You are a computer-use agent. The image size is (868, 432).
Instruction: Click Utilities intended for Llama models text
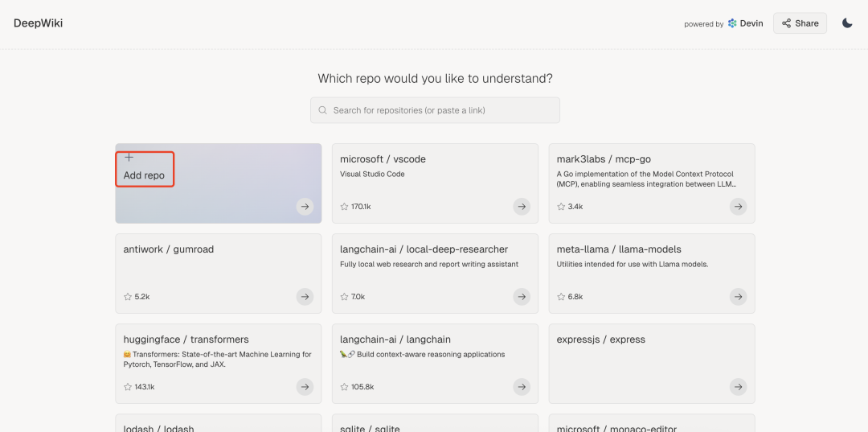(633, 264)
